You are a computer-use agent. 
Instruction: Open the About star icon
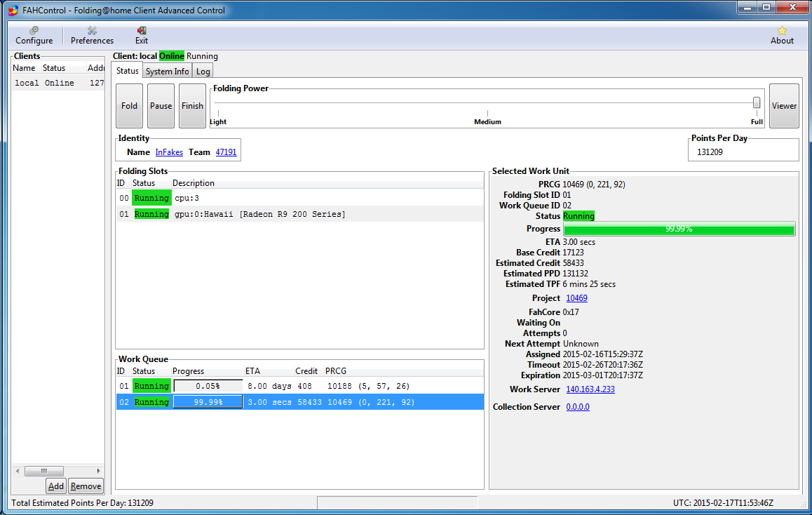[x=781, y=35]
